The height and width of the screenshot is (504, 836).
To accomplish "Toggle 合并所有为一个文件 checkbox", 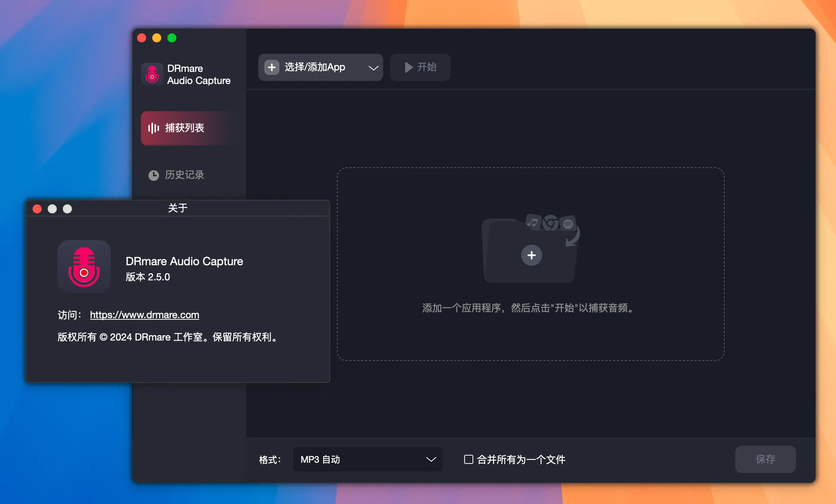I will 469,459.
